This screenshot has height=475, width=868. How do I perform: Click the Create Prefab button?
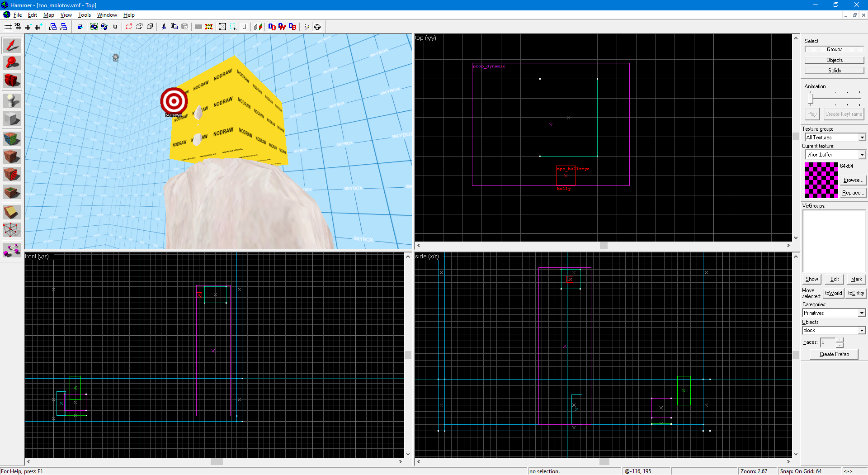click(834, 354)
